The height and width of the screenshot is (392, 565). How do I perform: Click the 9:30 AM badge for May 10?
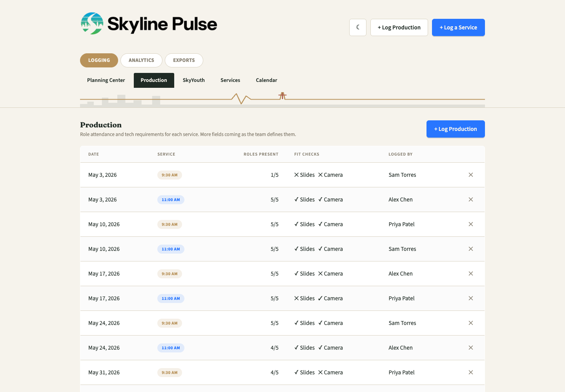(x=169, y=225)
